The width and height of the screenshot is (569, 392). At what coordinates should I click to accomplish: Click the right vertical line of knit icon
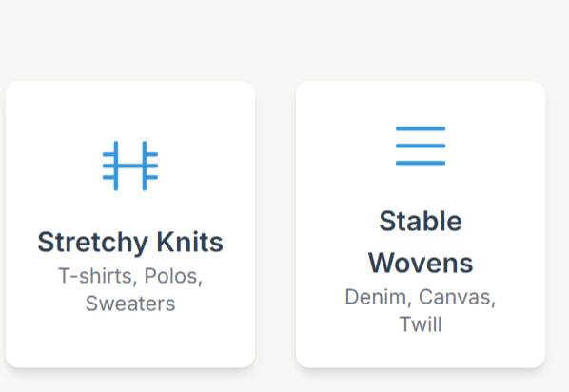coord(145,166)
